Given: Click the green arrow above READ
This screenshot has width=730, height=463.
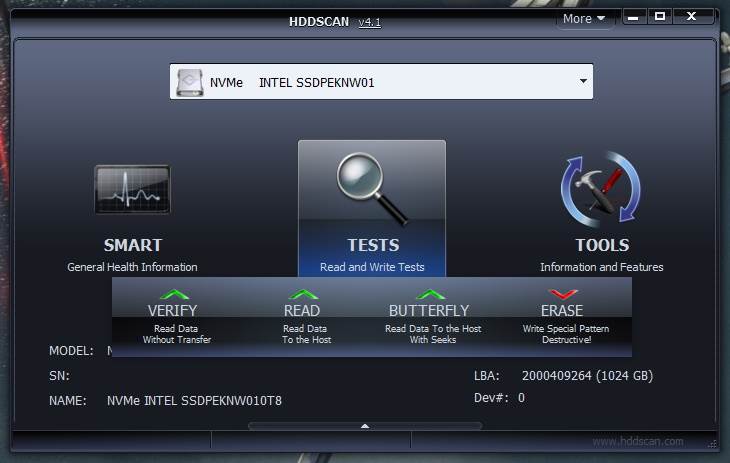Looking at the screenshot, I should [302, 294].
